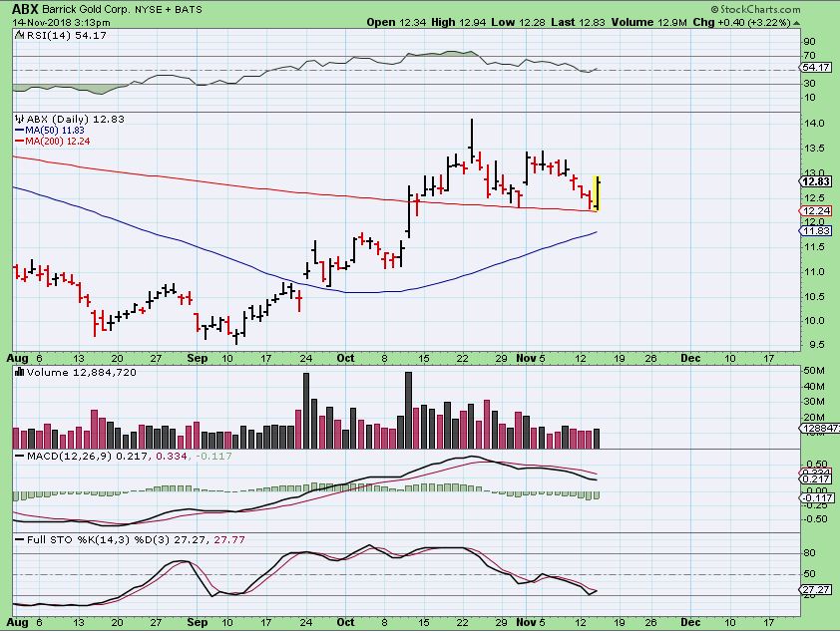Click the 14.0 price axis label
This screenshot has width=840, height=633.
coord(814,123)
